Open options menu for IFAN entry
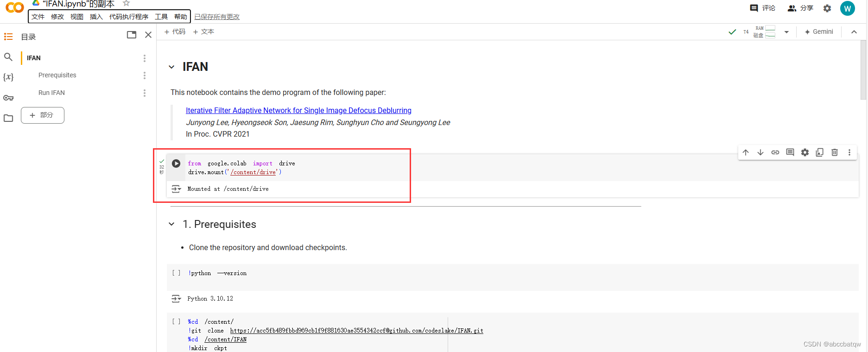Screen dimensions: 868x352 145,58
